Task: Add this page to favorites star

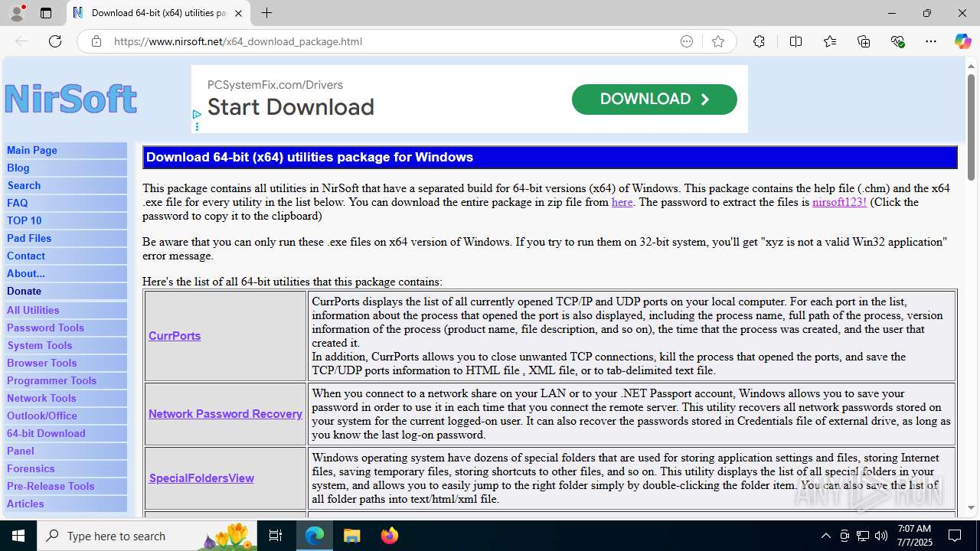Action: coord(718,41)
